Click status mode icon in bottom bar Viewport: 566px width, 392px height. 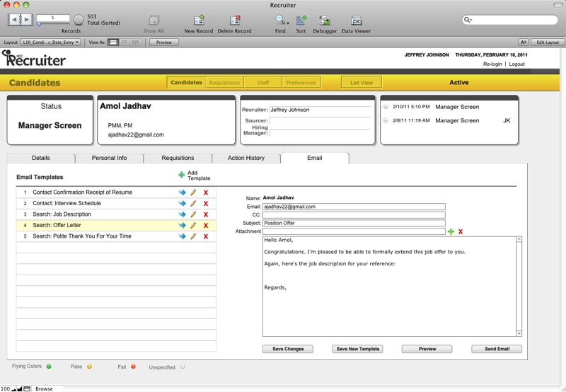pyautogui.click(x=27, y=388)
